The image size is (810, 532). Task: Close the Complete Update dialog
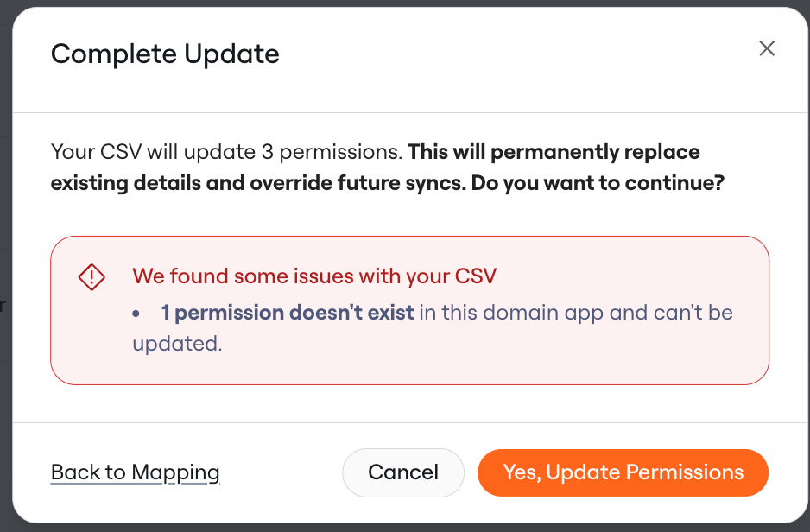pyautogui.click(x=767, y=48)
